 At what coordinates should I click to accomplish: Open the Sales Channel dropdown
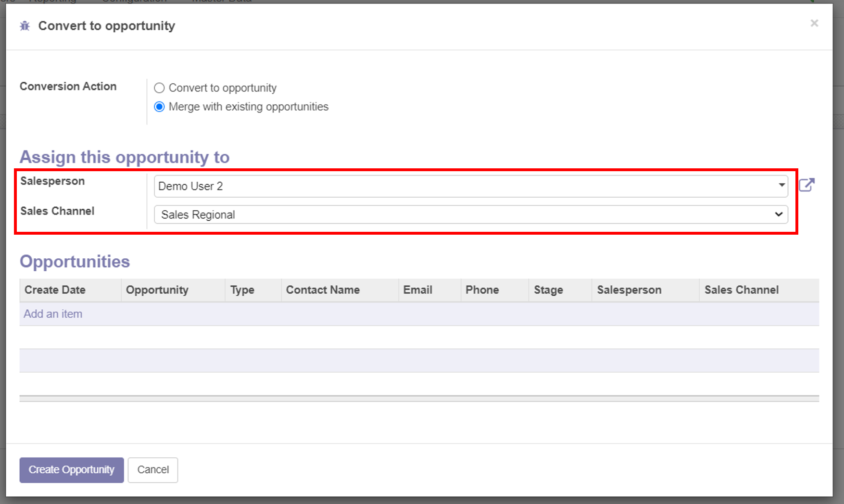(x=471, y=214)
